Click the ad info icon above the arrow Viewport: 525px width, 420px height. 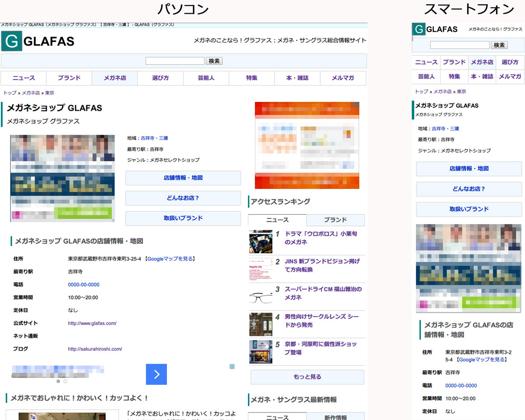pos(232,366)
